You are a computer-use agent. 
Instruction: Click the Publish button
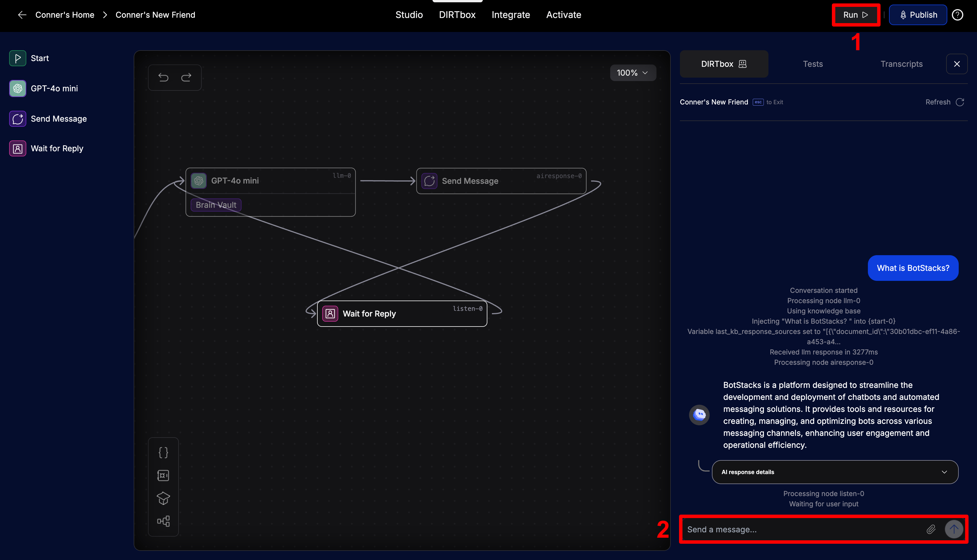(918, 15)
